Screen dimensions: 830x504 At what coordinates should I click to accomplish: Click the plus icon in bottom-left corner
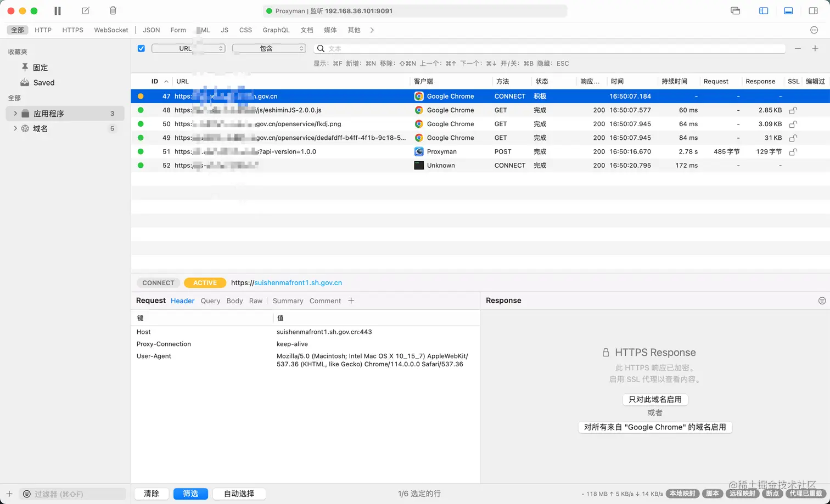[9, 494]
